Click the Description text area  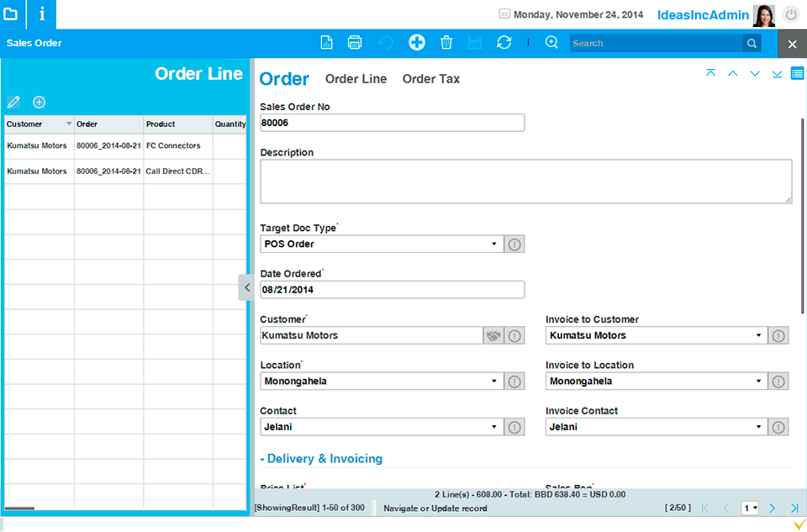tap(525, 182)
